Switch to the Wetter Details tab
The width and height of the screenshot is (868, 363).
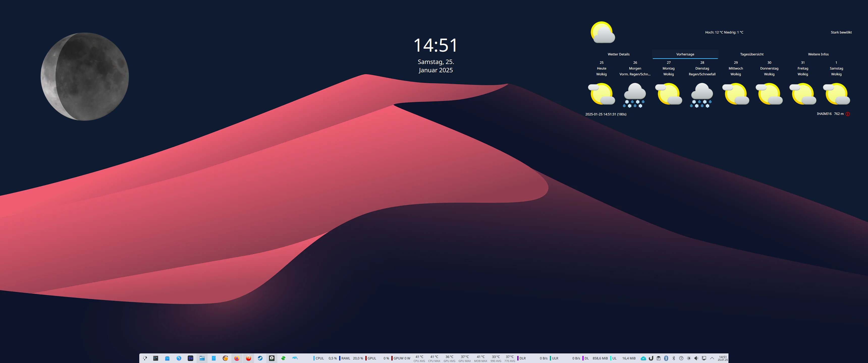coord(618,54)
